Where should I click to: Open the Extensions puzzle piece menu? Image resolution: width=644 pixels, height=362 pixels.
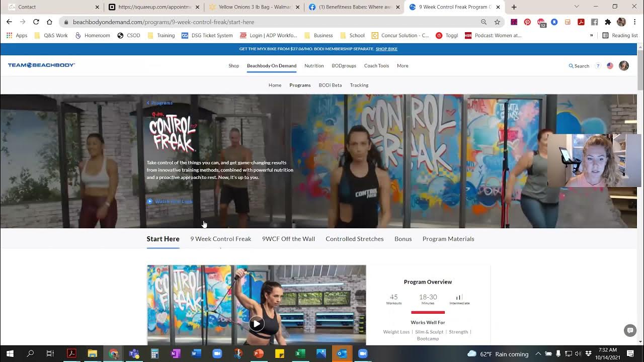[x=608, y=22]
